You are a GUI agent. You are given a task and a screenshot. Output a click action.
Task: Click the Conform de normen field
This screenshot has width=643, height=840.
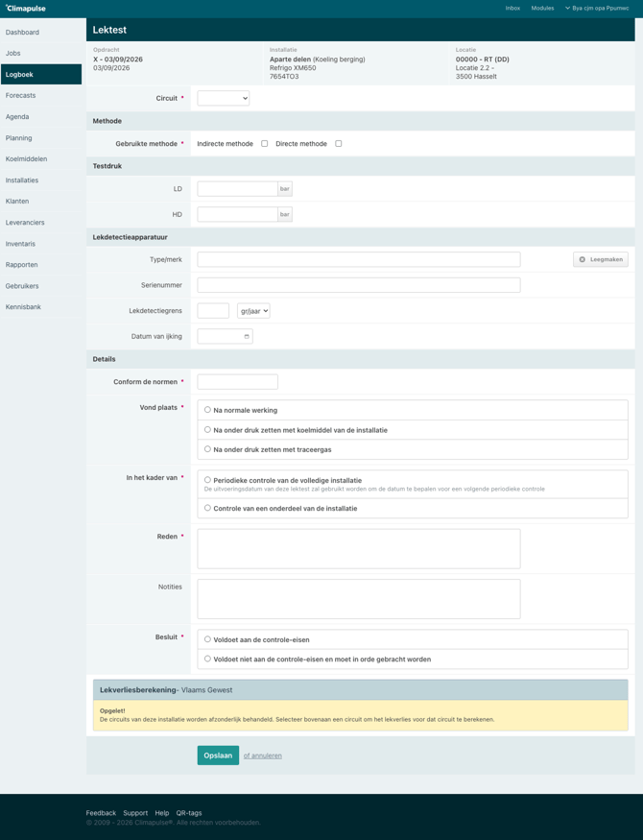click(x=237, y=382)
